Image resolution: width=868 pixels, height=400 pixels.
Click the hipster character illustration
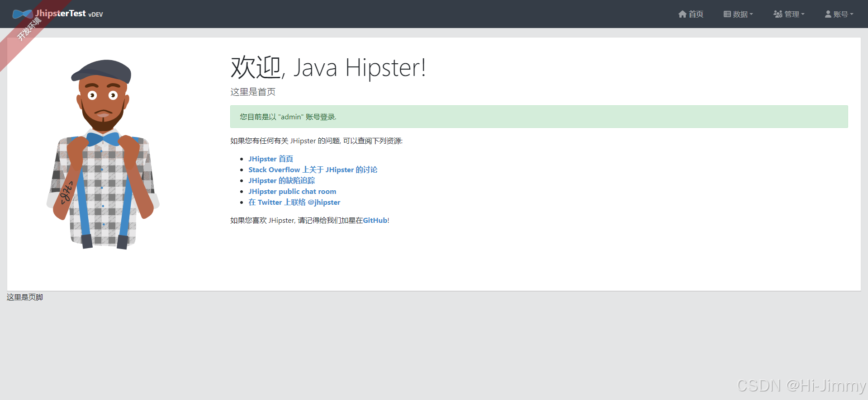click(x=103, y=154)
